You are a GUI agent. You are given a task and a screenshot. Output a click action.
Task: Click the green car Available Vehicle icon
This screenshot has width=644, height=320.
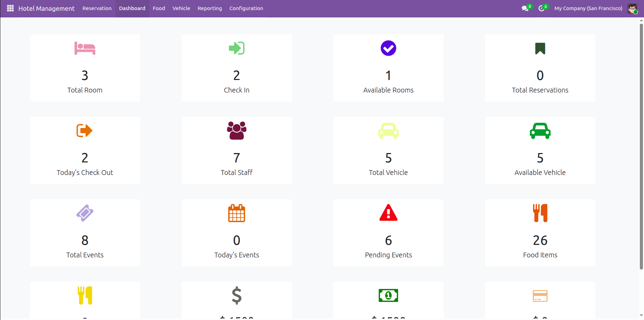(540, 131)
